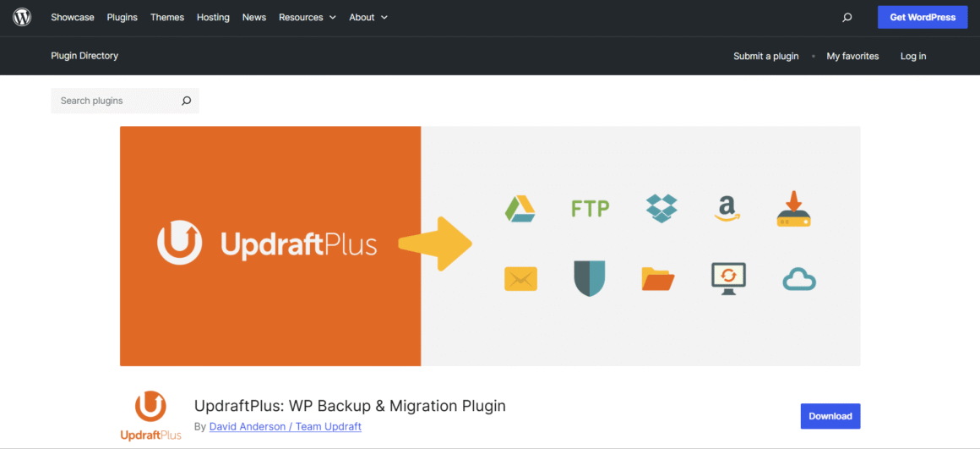Click the Dropbox icon in banner
The width and height of the screenshot is (980, 449).
click(661, 208)
